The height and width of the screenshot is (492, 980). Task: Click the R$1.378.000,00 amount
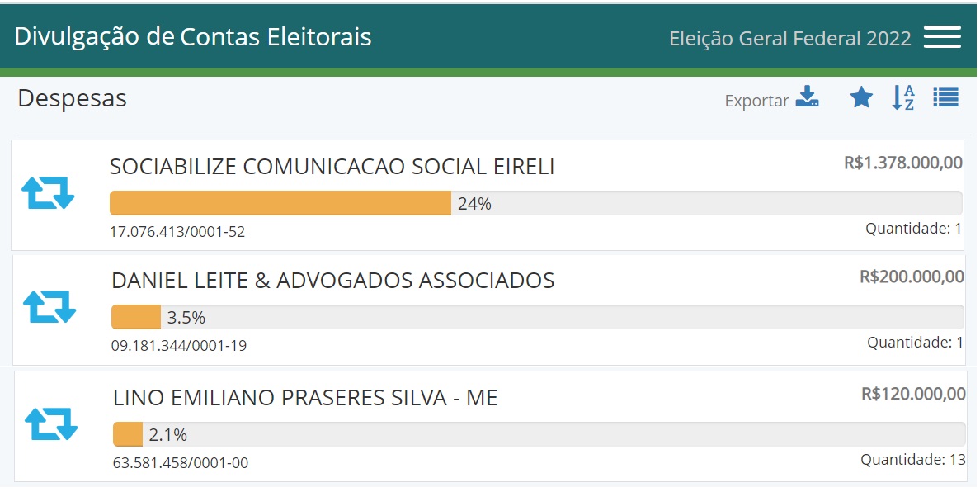click(902, 163)
